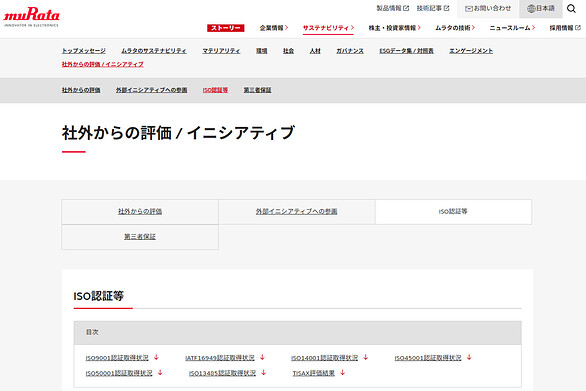Open the ISO45001認証取得状況 link

(x=428, y=358)
